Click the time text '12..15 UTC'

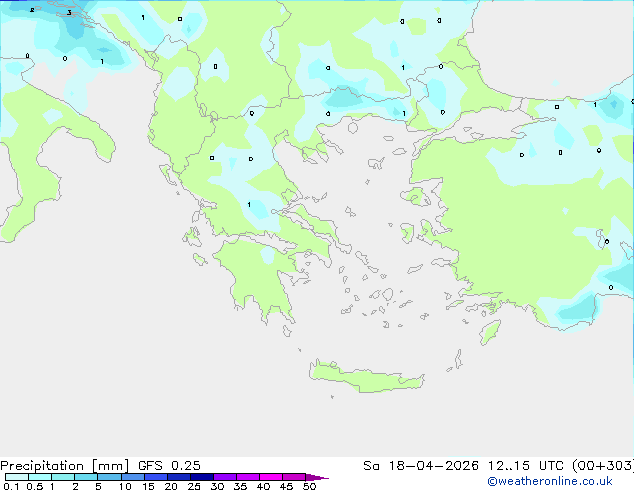pyautogui.click(x=526, y=466)
